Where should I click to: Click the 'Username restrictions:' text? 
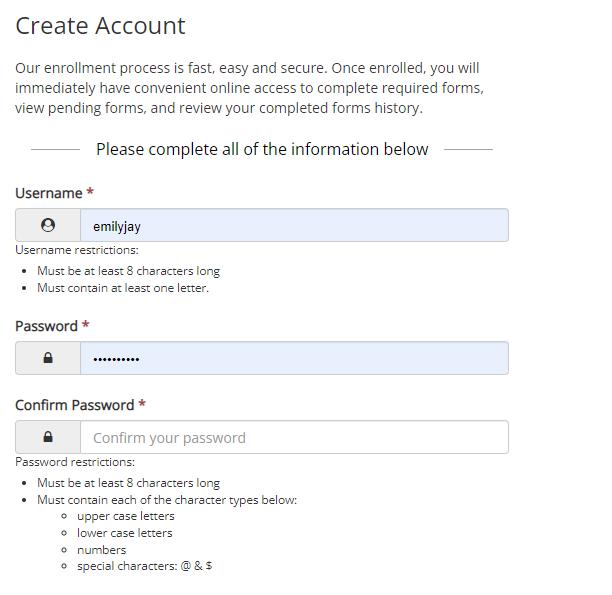77,250
